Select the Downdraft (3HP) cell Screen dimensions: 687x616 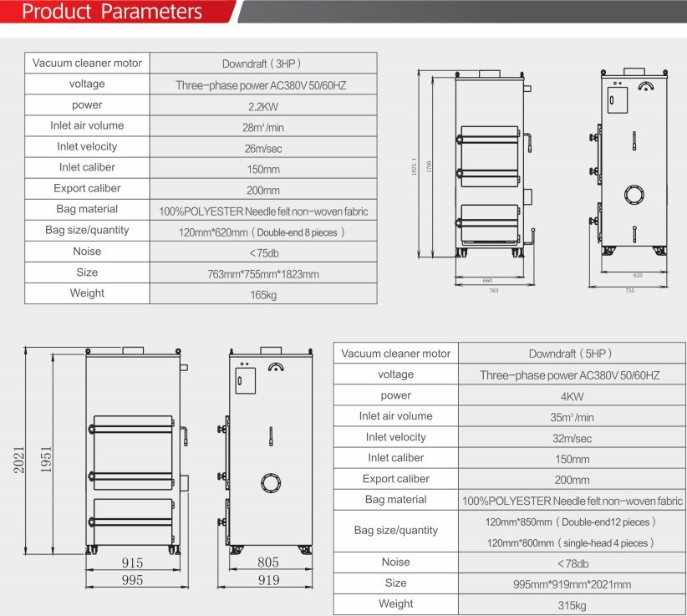point(261,64)
